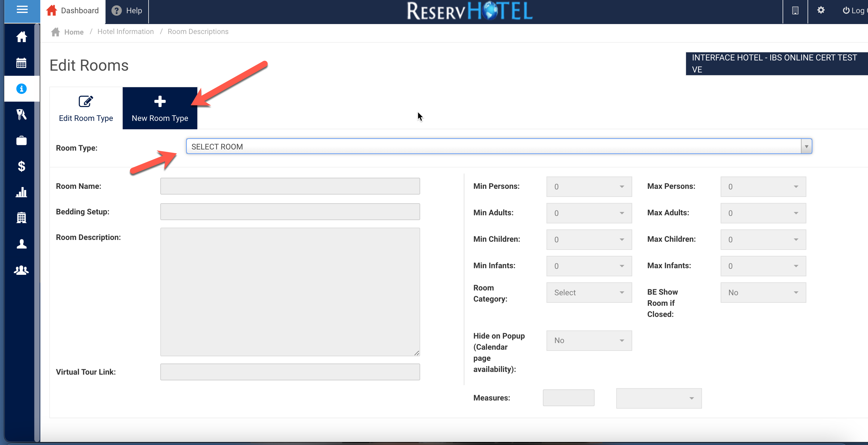Open the bar chart reports icon
The image size is (868, 445).
(21, 192)
